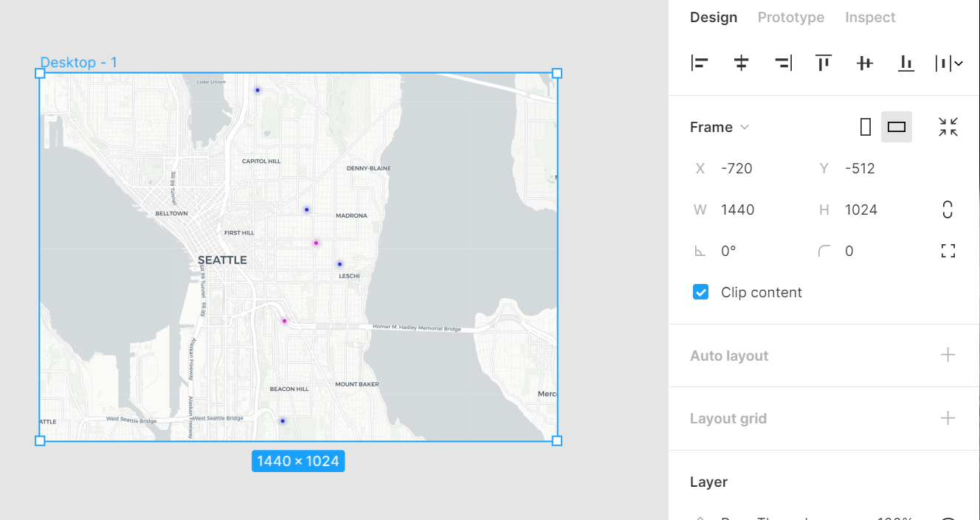Click the resize to fit icon

pos(948,127)
